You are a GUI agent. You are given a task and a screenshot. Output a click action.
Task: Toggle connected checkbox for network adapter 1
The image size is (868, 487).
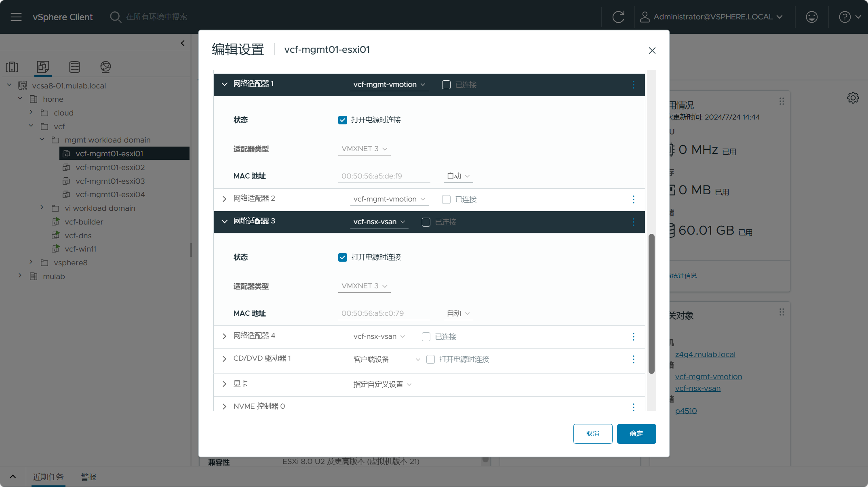(446, 85)
